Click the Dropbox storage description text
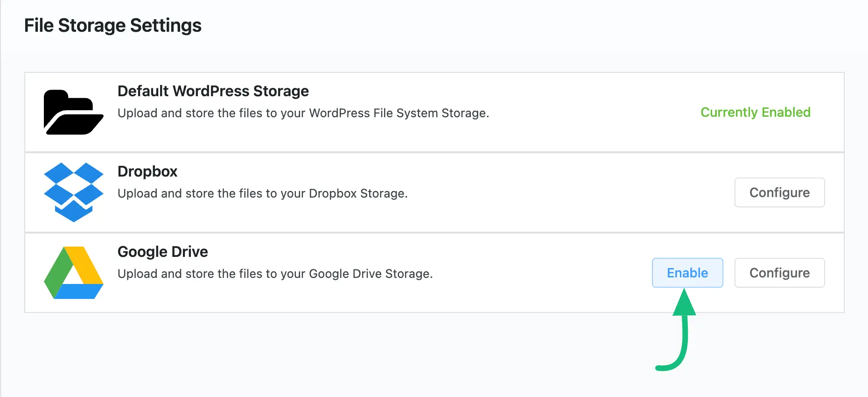This screenshot has height=397, width=868. click(263, 193)
